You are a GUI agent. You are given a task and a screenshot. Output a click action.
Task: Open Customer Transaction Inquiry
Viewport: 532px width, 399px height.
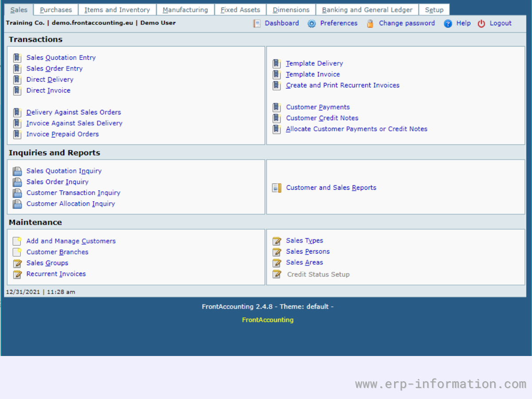point(73,193)
